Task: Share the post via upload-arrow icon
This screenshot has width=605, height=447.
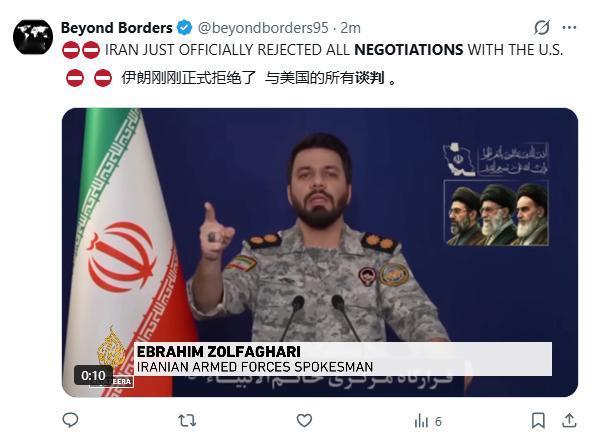Action: pyautogui.click(x=569, y=420)
